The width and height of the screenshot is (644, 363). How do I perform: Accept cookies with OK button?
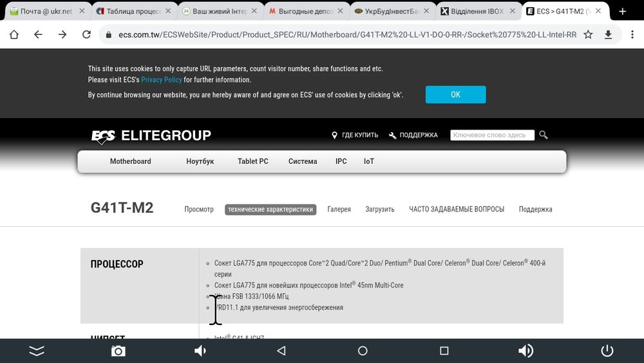pos(455,95)
